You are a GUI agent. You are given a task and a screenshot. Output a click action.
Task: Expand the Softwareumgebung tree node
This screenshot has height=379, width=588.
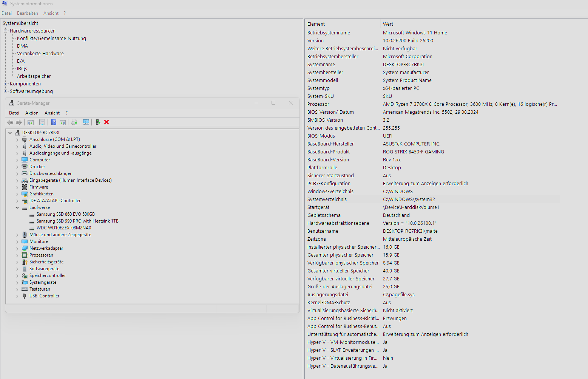[6, 91]
